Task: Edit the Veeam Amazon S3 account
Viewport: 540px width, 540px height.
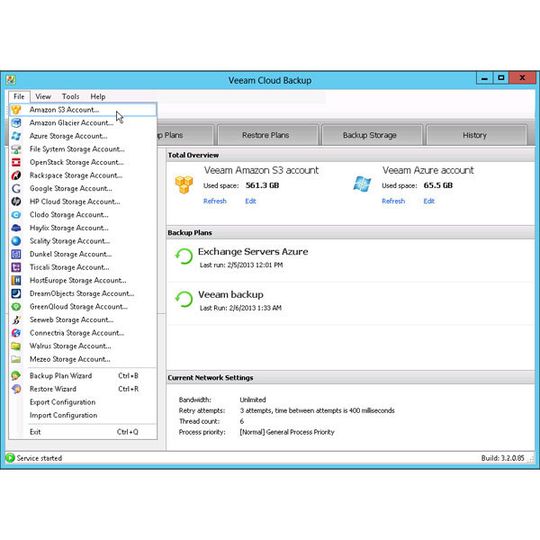Action: [x=250, y=201]
